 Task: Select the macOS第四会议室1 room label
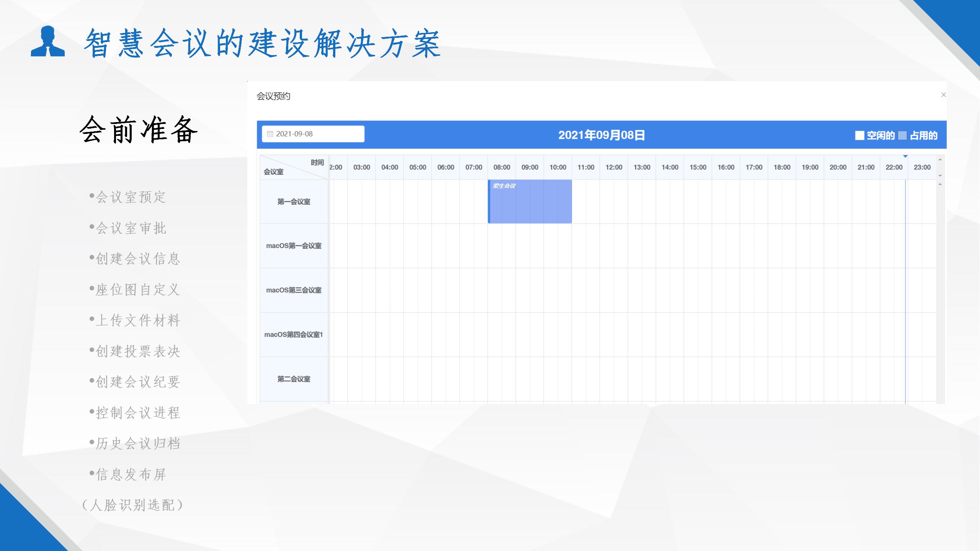pyautogui.click(x=294, y=334)
